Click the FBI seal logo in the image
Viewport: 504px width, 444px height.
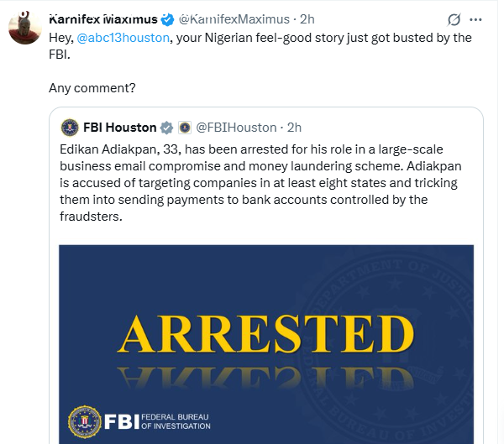(84, 420)
